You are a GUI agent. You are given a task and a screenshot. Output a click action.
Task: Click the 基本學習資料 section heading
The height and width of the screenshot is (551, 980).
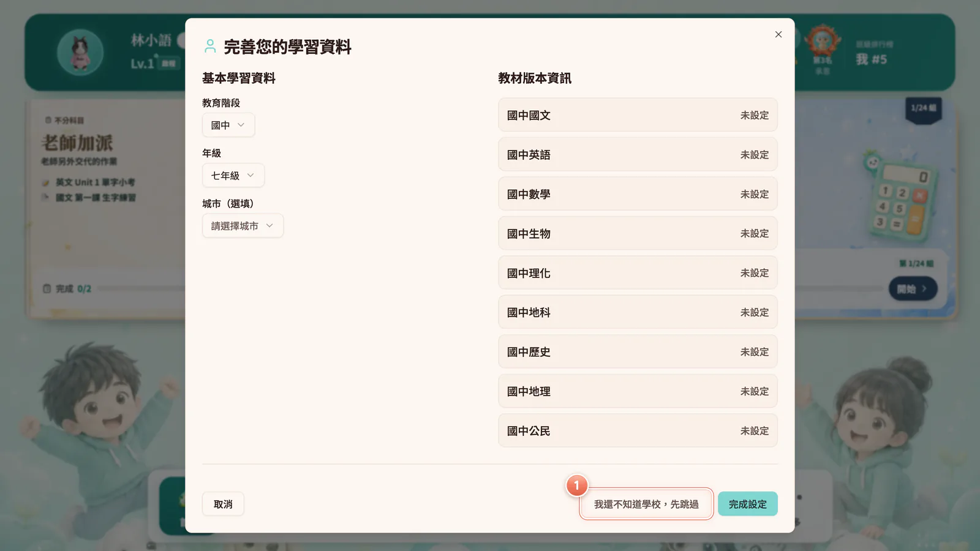239,78
